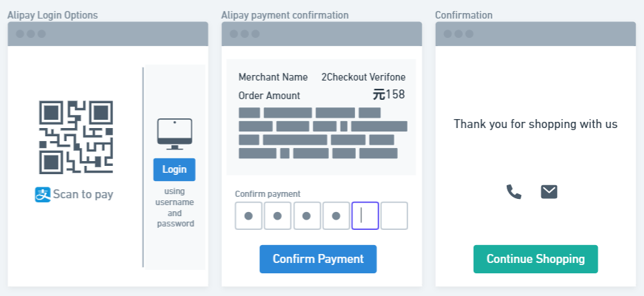Click the 2Checkout Verifone merchant name
Screen dimensions: 644x296
[363, 77]
